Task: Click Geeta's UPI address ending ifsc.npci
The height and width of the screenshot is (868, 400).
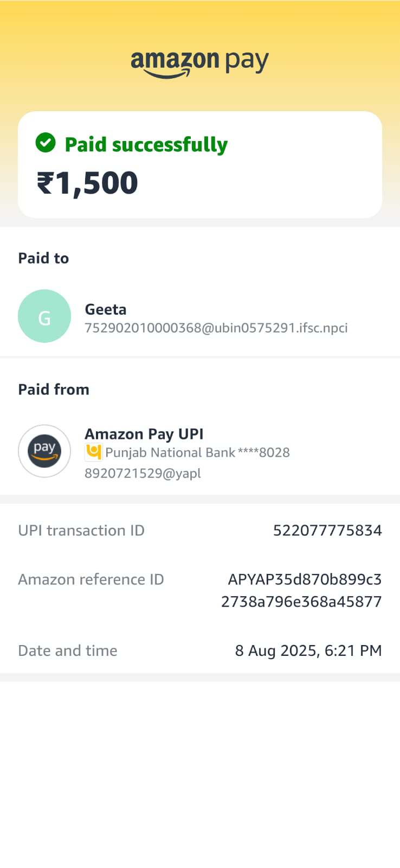Action: click(x=216, y=328)
